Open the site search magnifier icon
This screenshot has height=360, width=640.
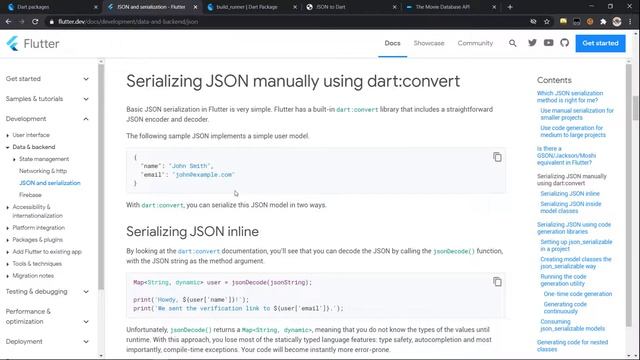[513, 43]
